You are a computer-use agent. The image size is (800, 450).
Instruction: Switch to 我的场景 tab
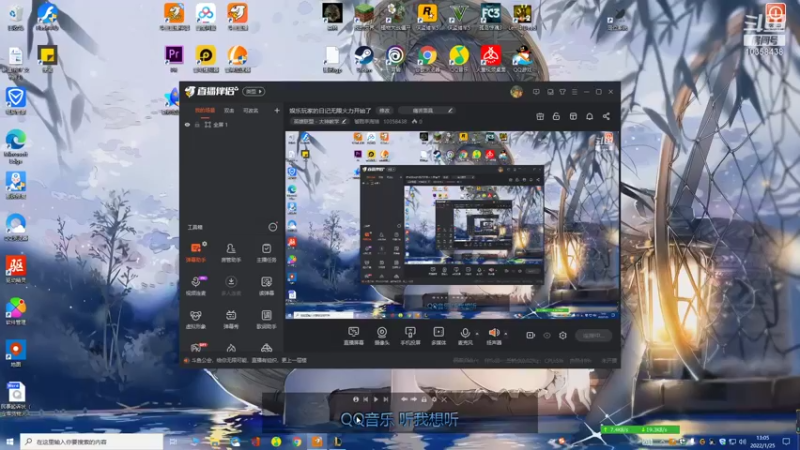(205, 110)
